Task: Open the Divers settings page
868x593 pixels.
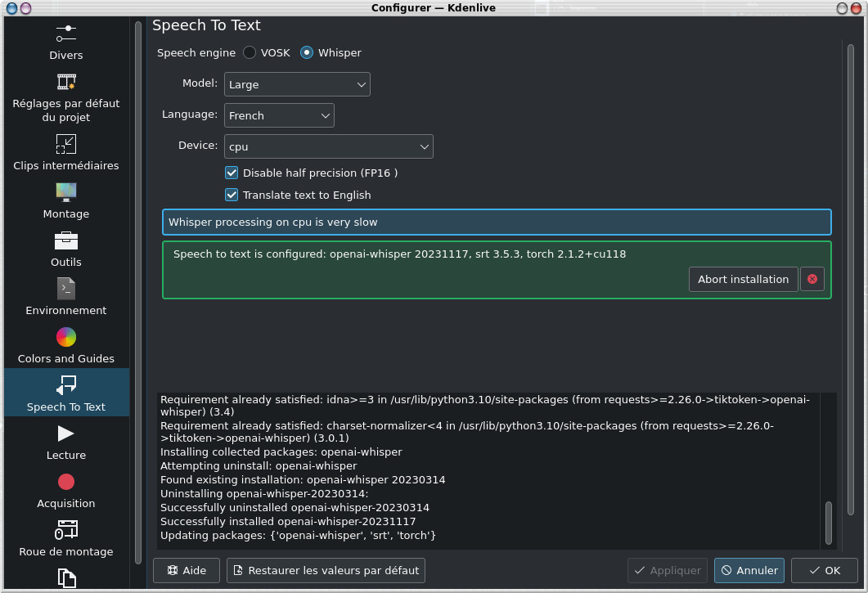Action: click(x=66, y=42)
